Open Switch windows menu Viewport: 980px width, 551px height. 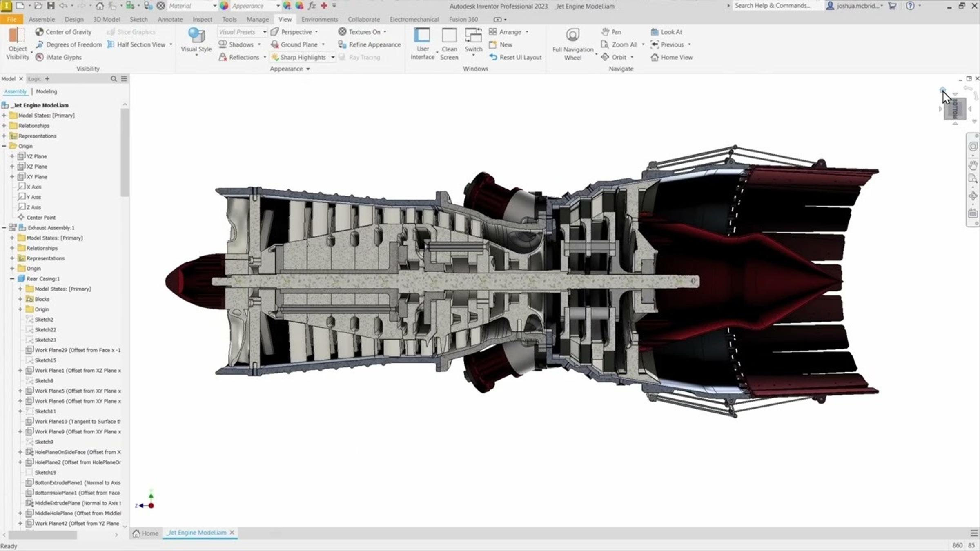[x=473, y=41]
